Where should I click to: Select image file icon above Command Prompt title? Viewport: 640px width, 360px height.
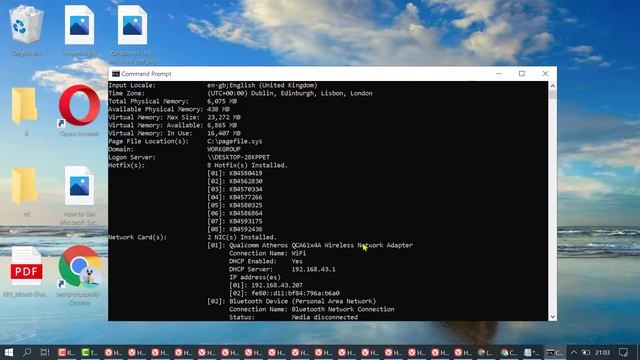pos(132,25)
